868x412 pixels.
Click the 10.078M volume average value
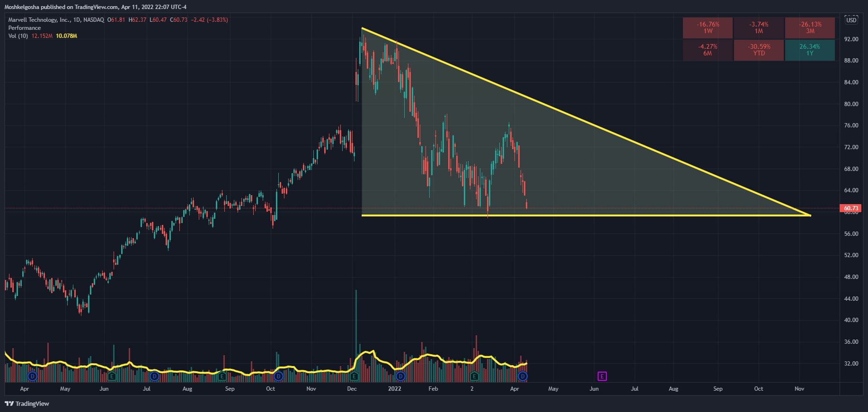pos(66,36)
